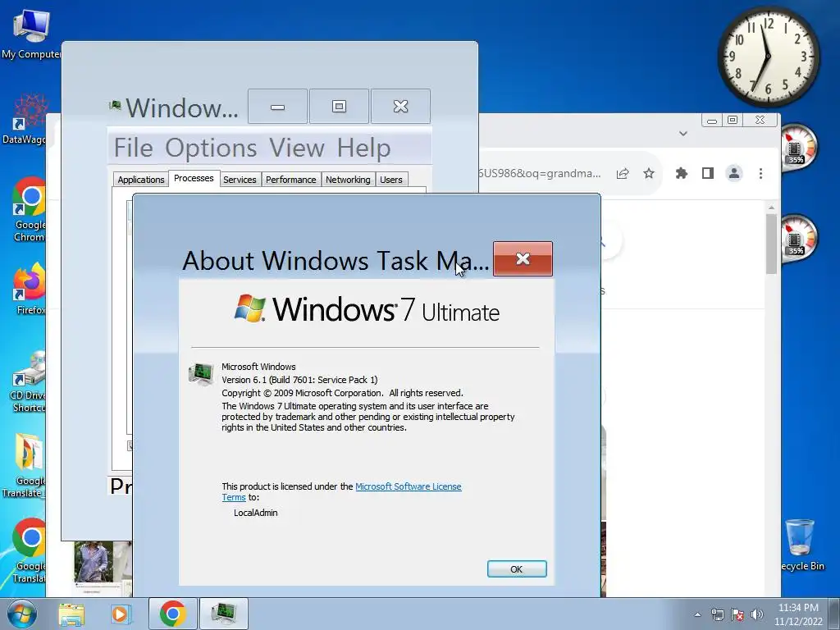Launch the top Google Chrome desktop shortcut
This screenshot has width=840, height=630.
(x=29, y=209)
